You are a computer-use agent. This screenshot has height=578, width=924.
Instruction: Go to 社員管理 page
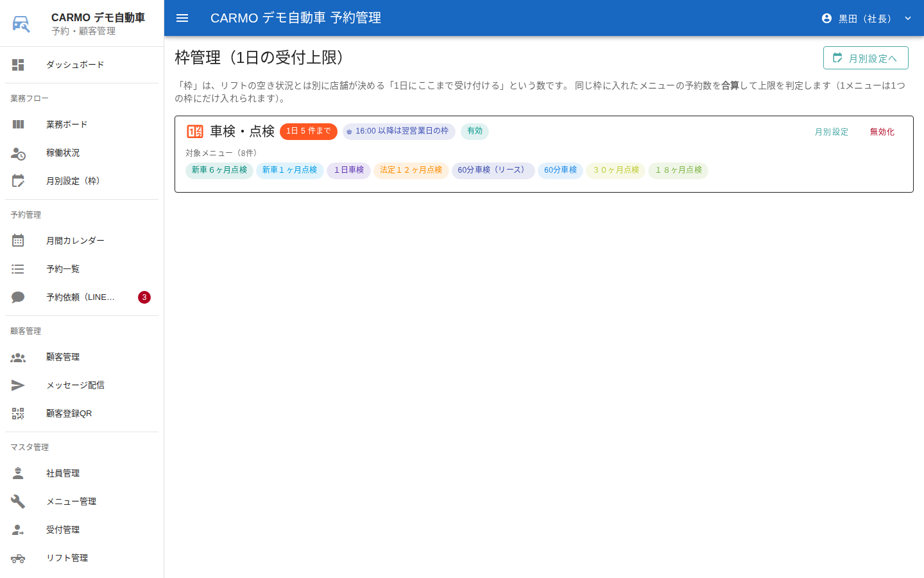(81, 473)
